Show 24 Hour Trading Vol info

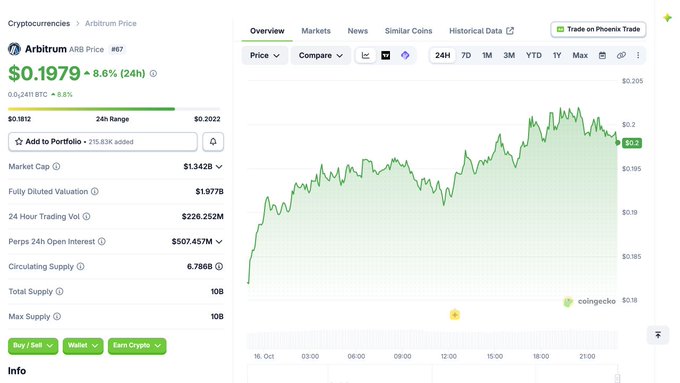86,216
